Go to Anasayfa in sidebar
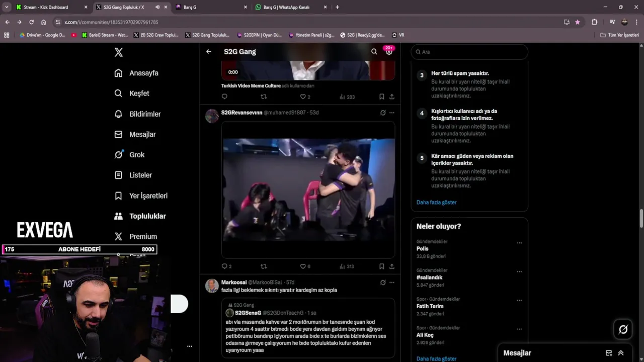Screen dimensions: 644x362 pyautogui.click(x=136, y=73)
